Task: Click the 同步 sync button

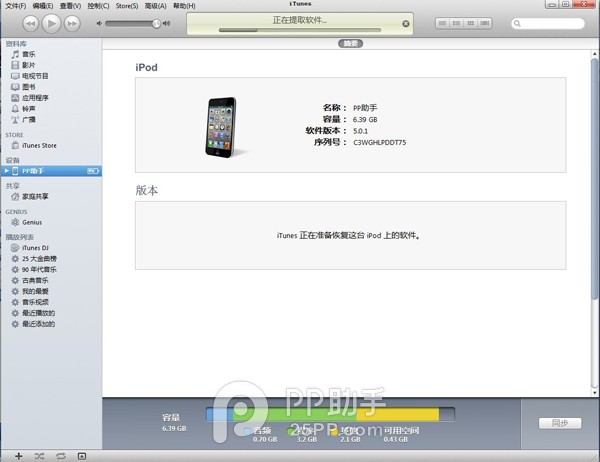Action: [x=560, y=423]
